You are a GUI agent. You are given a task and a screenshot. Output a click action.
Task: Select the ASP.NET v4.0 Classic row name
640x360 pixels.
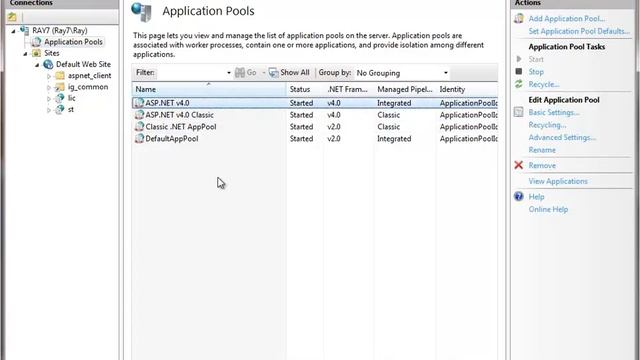pos(180,115)
